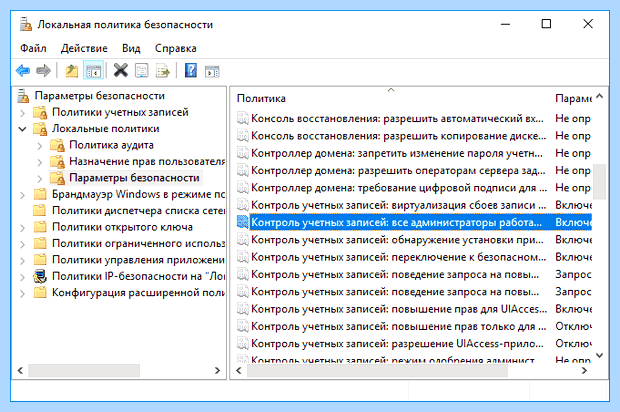Click the tree pane scroll left arrow
The height and width of the screenshot is (412, 620).
click(x=20, y=370)
